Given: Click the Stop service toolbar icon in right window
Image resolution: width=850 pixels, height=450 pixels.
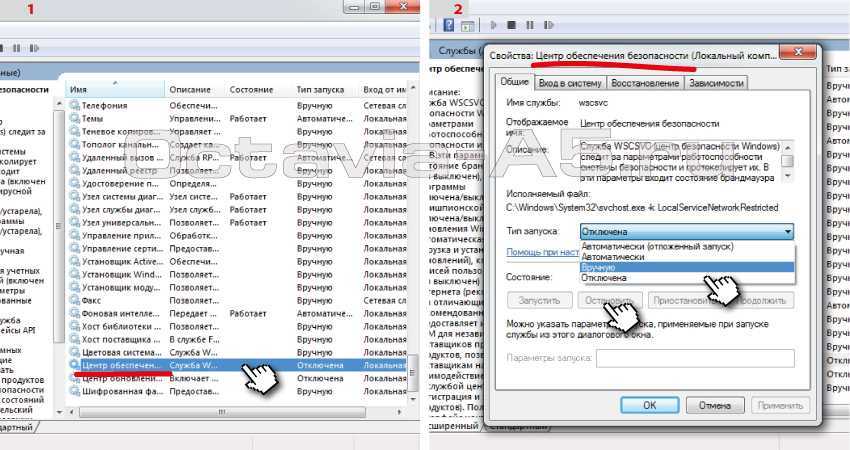Looking at the screenshot, I should pyautogui.click(x=511, y=24).
